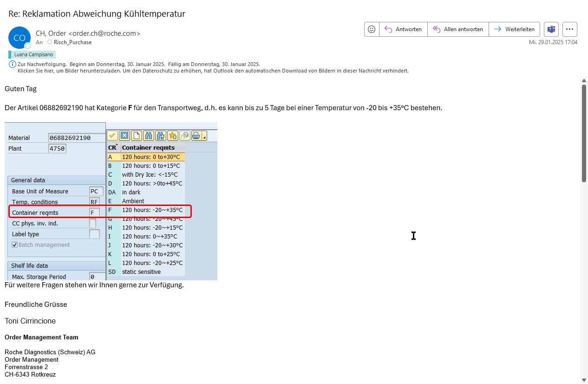Select the Luana Campisano category tag

[33, 54]
